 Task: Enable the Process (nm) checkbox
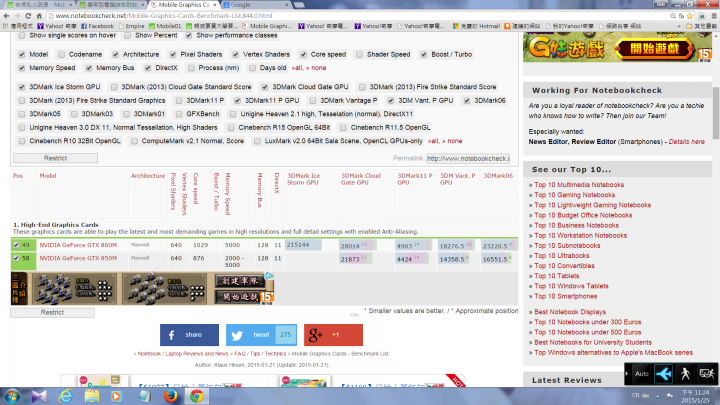click(x=191, y=68)
